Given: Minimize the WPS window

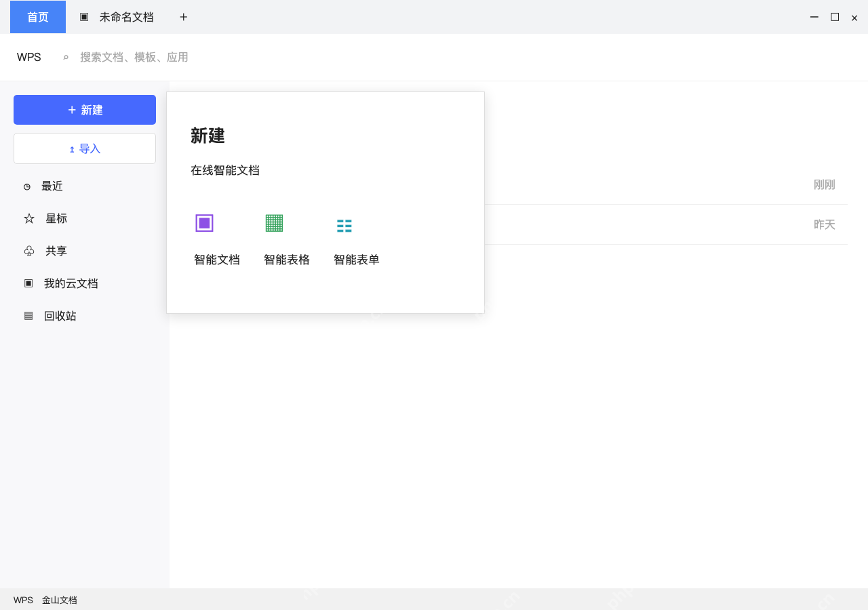Looking at the screenshot, I should (814, 17).
